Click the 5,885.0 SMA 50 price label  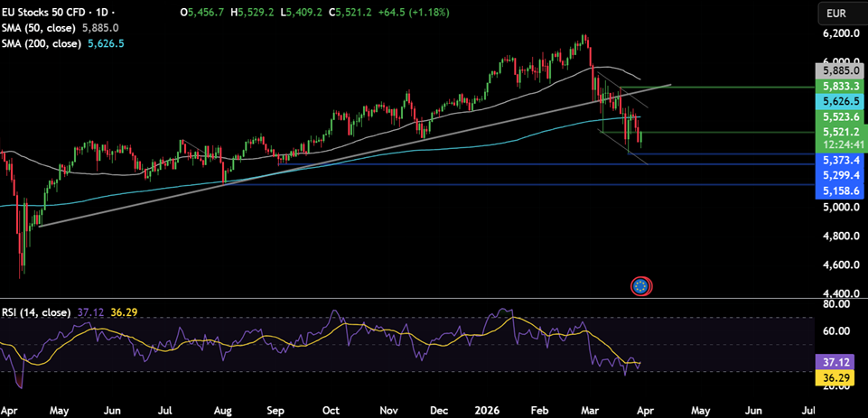pos(839,70)
